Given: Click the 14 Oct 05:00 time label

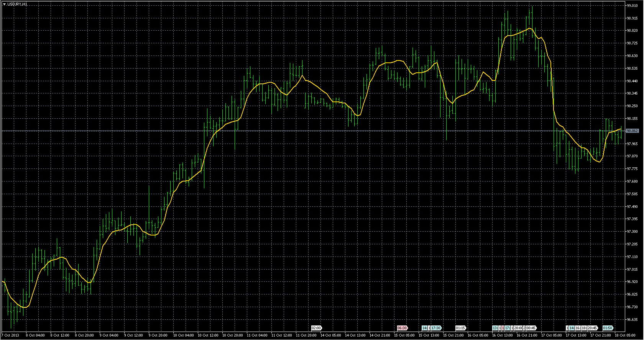Looking at the screenshot, I should (331, 335).
